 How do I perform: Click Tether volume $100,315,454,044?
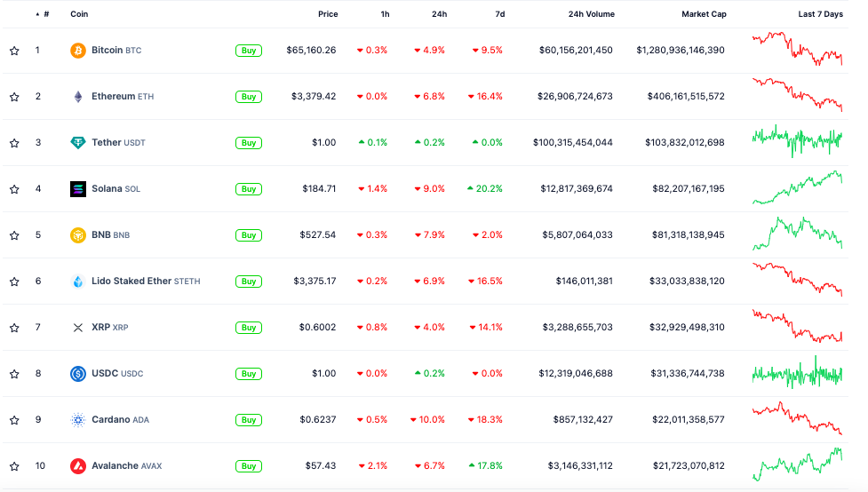coord(573,143)
